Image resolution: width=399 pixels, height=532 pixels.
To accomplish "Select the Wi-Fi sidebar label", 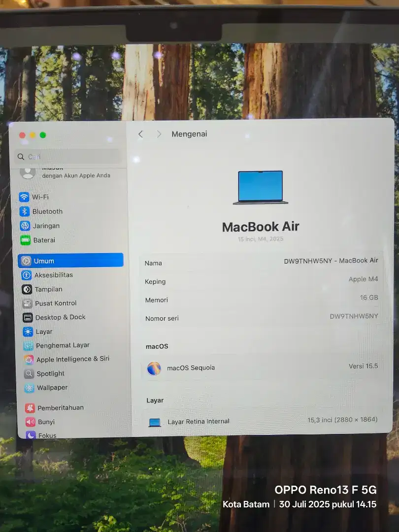I will tap(40, 197).
